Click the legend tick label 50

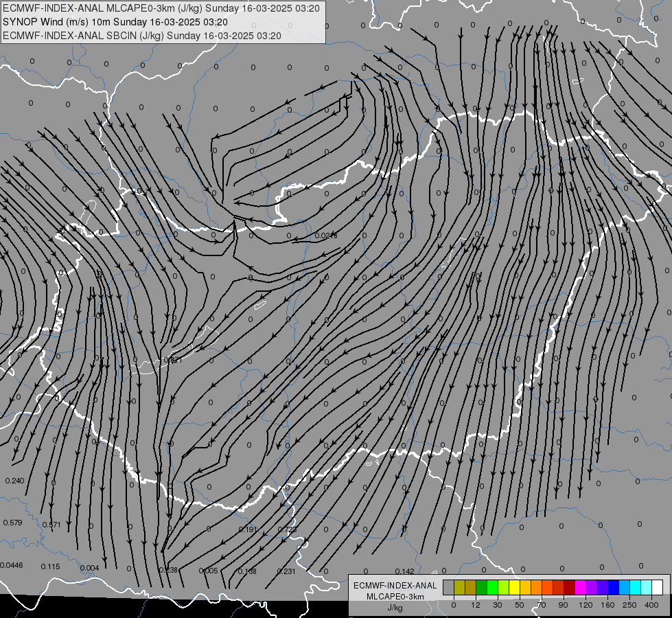[520, 605]
